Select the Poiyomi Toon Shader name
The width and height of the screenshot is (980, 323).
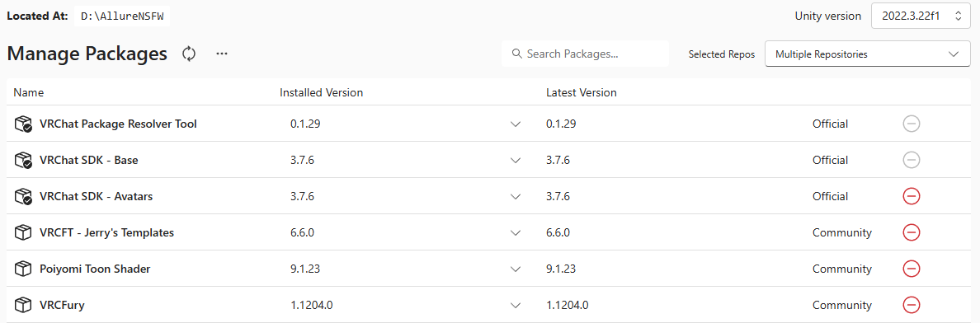tap(95, 269)
